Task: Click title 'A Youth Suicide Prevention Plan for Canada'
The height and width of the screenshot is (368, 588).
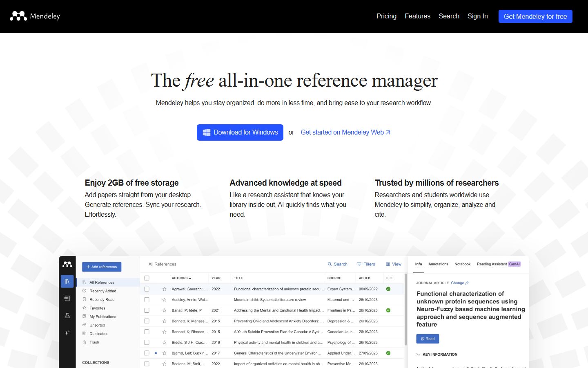Action: click(278, 332)
